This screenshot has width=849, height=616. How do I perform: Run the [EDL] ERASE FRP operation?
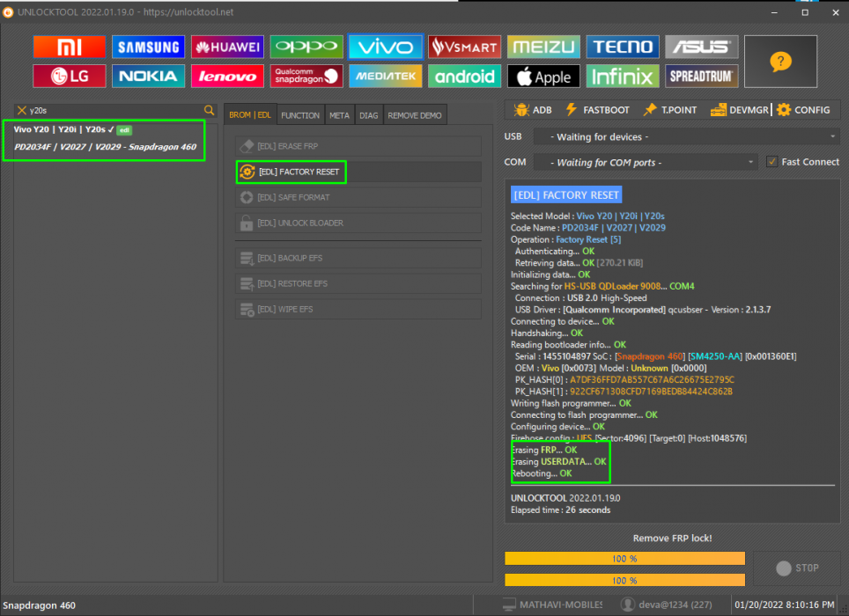coord(358,146)
